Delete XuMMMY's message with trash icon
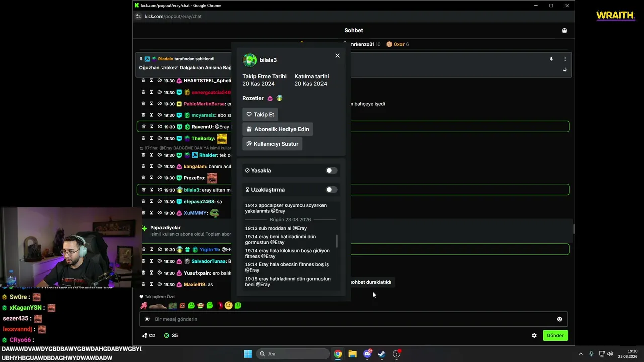 (143, 213)
